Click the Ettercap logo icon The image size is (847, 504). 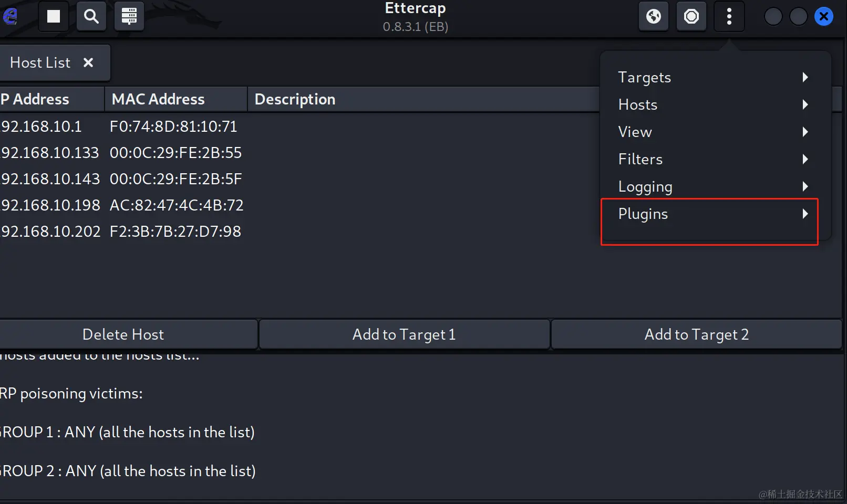[10, 16]
